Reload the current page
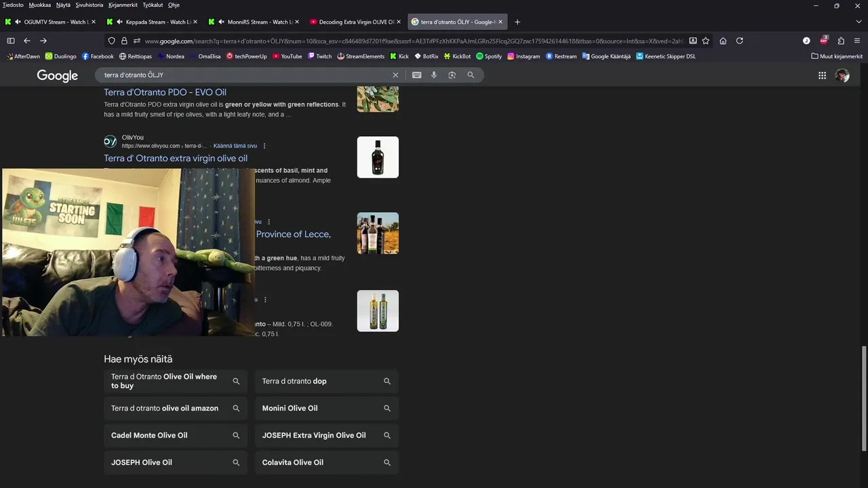868x488 pixels. point(740,41)
